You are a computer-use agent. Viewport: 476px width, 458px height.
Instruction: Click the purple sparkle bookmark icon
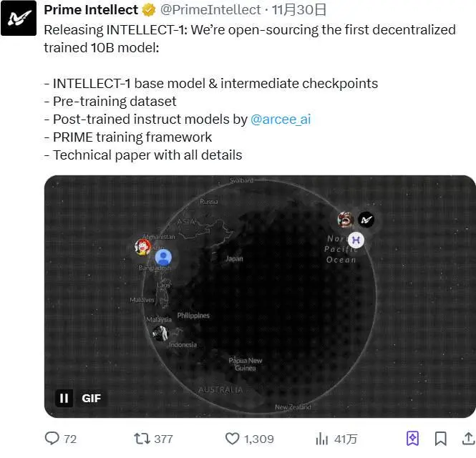pos(412,439)
